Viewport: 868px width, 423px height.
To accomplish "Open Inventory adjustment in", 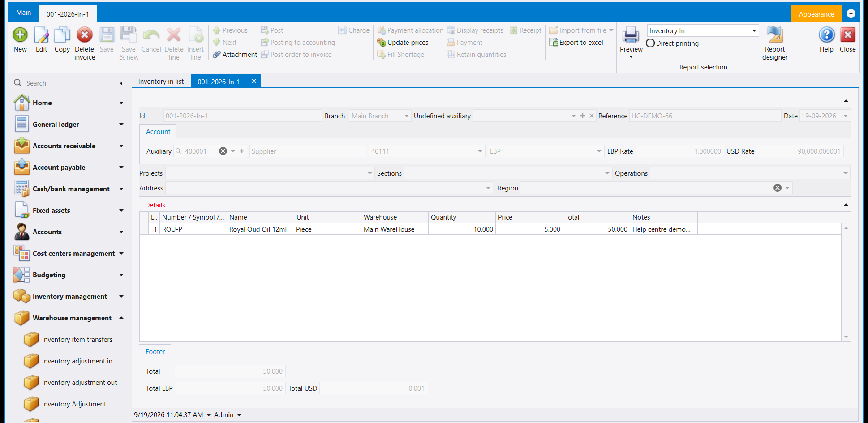I will (x=77, y=361).
